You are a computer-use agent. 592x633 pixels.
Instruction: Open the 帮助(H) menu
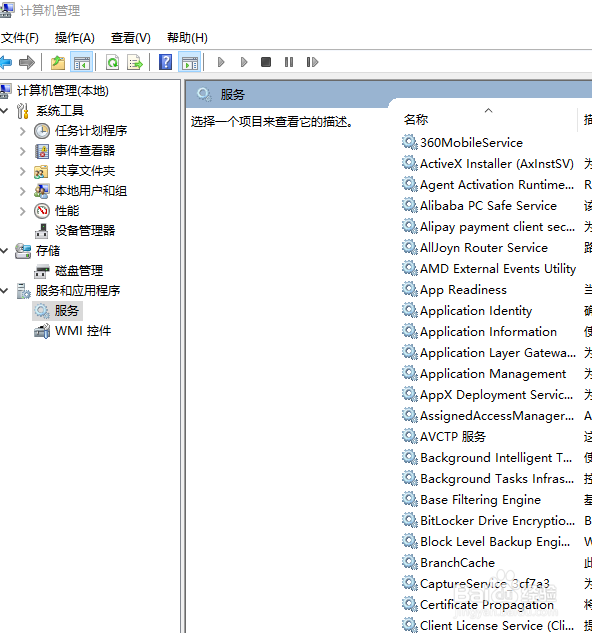point(187,38)
